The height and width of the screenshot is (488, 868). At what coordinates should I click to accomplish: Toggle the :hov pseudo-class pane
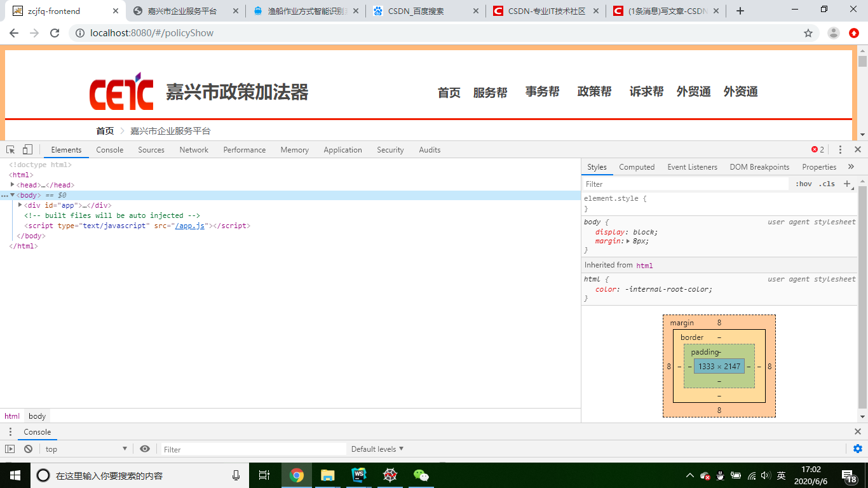[803, 184]
